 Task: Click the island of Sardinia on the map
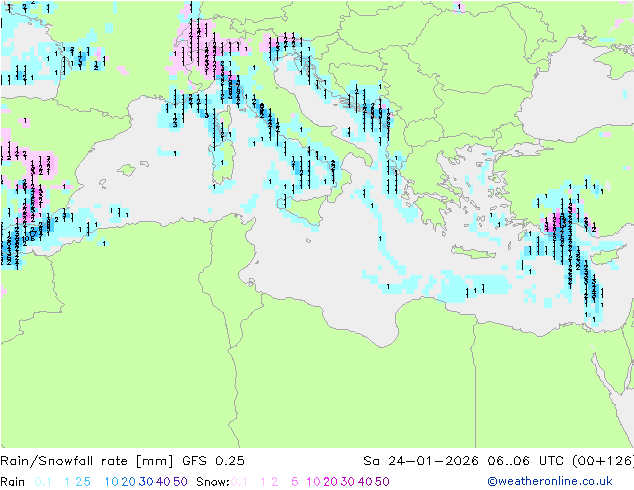click(224, 162)
